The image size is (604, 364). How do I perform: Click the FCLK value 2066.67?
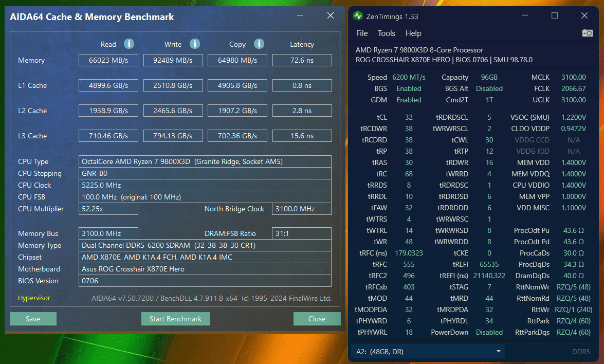[x=574, y=88]
